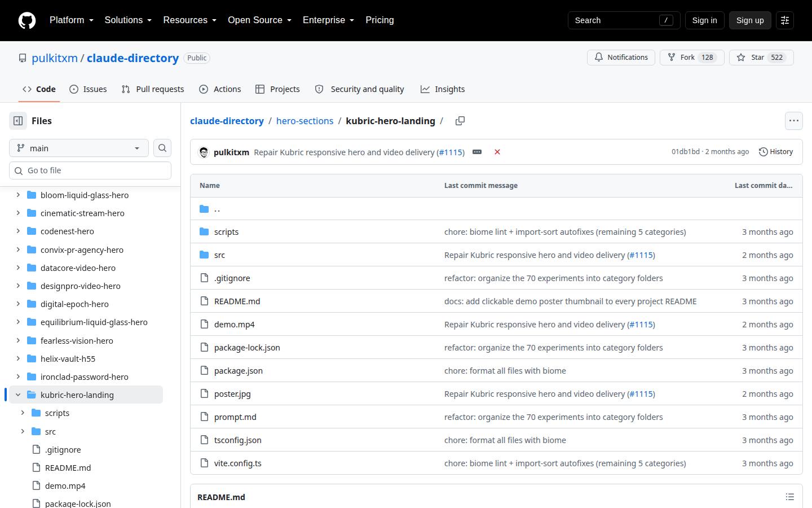
Task: Expand the commit message ellipsis button
Action: tap(477, 152)
